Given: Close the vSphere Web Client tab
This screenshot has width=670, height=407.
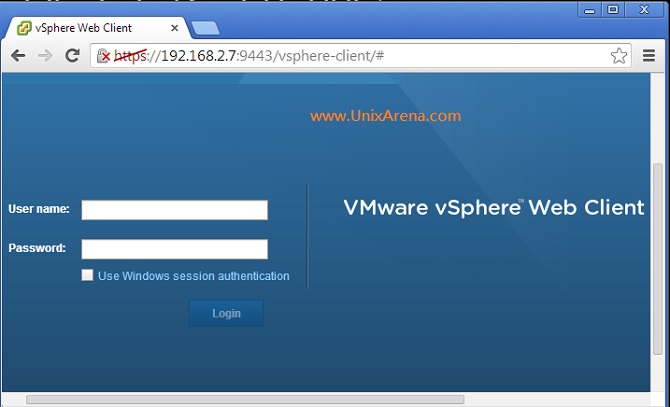Looking at the screenshot, I should 174,28.
